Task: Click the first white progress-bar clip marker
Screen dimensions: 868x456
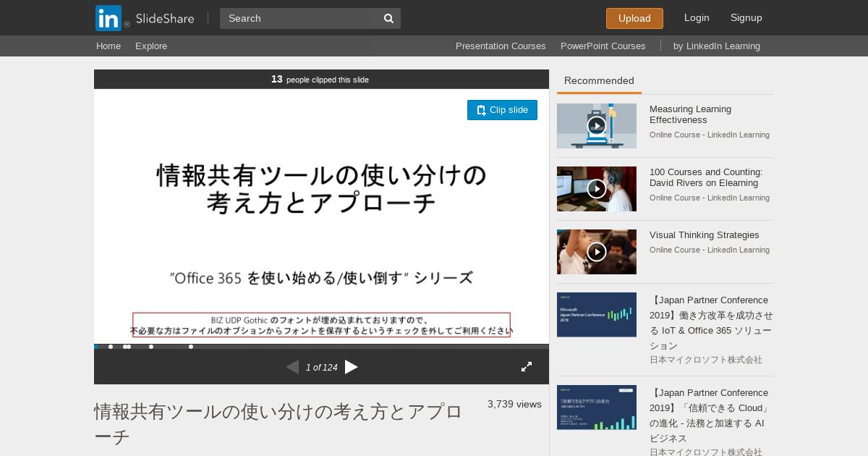Action: 111,347
